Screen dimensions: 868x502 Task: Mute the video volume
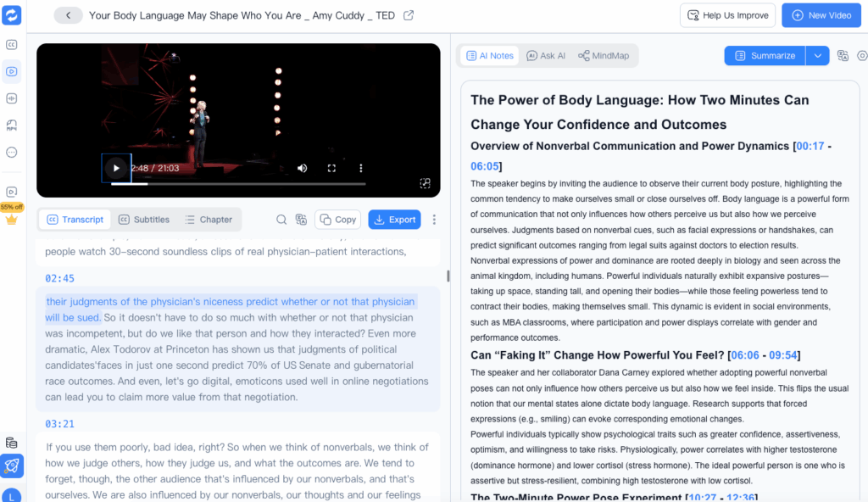[303, 168]
